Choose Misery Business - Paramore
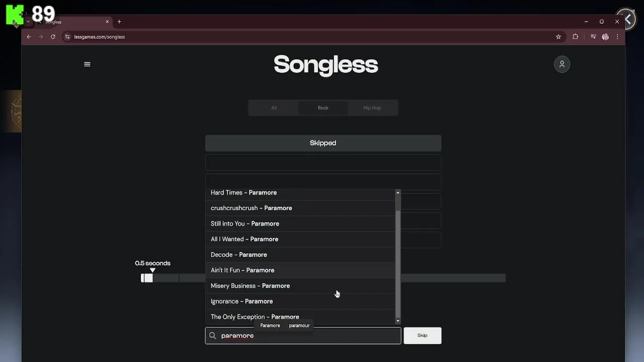The height and width of the screenshot is (362, 644). 300,286
